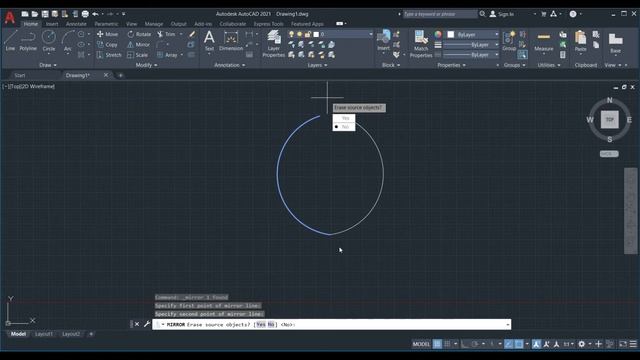
Task: Open the Insert ribbon tab
Action: click(52, 24)
